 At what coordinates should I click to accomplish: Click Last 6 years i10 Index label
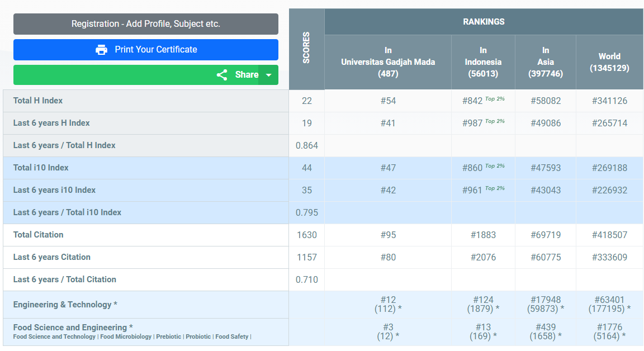pyautogui.click(x=54, y=190)
